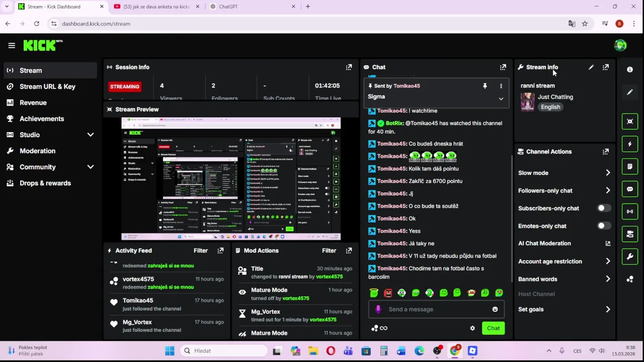This screenshot has width=644, height=362.
Task: Pop out the Session Info panel
Action: click(349, 67)
